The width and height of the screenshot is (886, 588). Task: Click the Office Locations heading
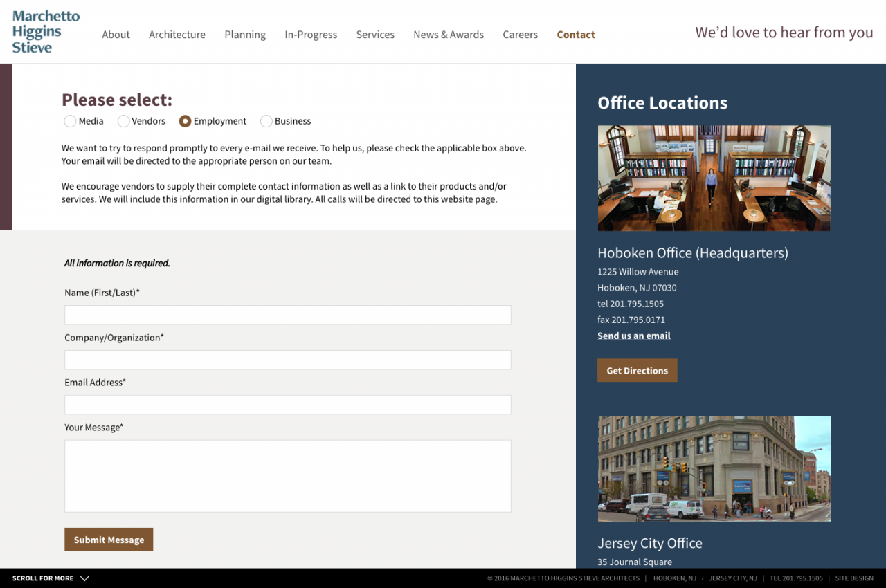click(x=662, y=103)
